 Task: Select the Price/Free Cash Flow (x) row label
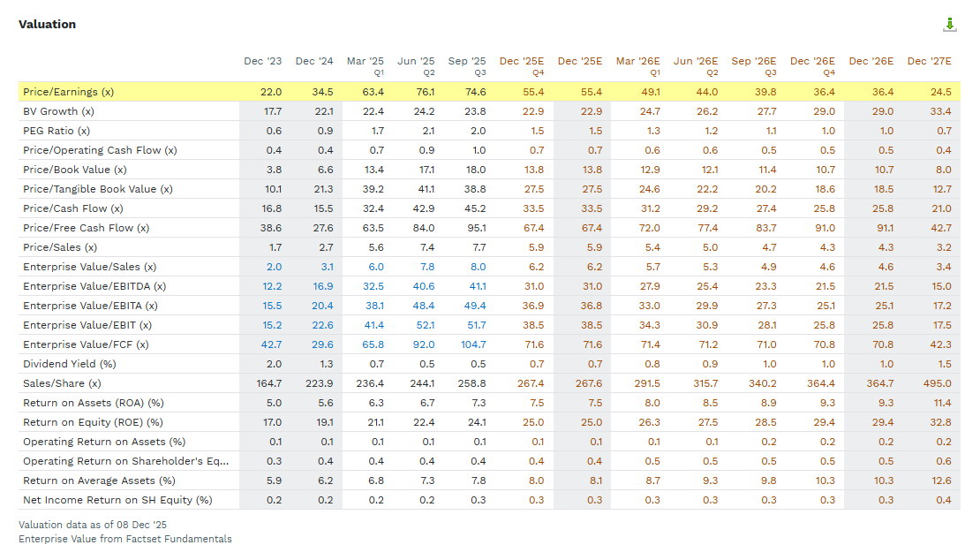[x=87, y=228]
